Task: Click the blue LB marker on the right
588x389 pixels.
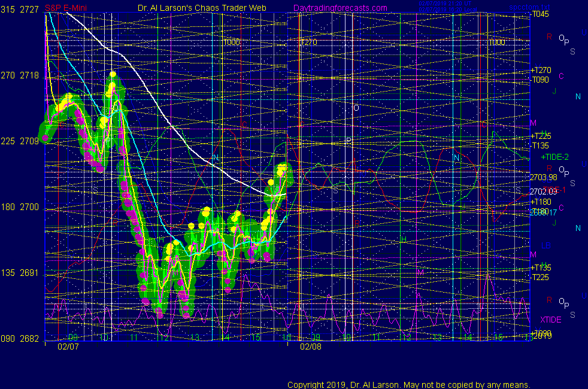Action: click(x=546, y=246)
